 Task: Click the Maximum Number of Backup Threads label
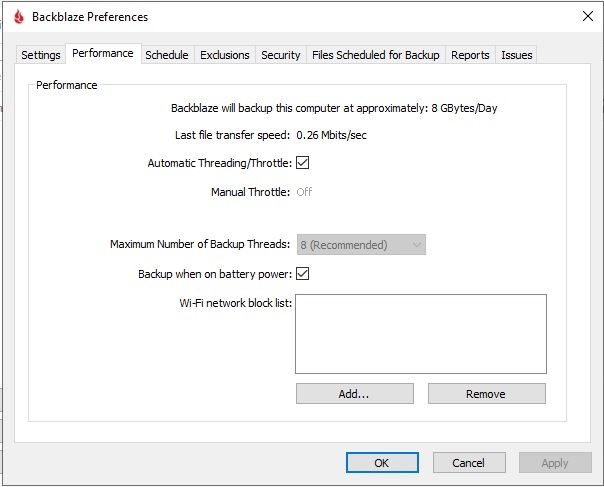tap(200, 244)
